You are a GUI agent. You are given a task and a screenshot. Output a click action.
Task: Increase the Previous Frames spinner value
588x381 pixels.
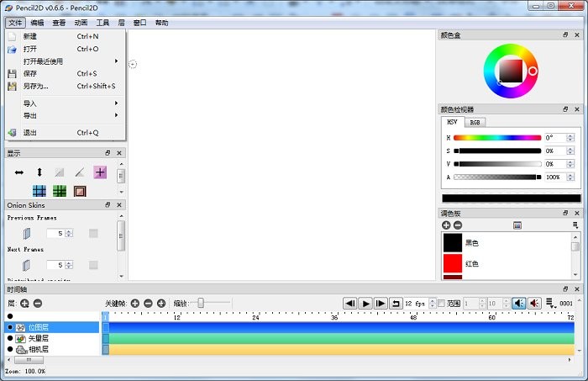[69, 230]
